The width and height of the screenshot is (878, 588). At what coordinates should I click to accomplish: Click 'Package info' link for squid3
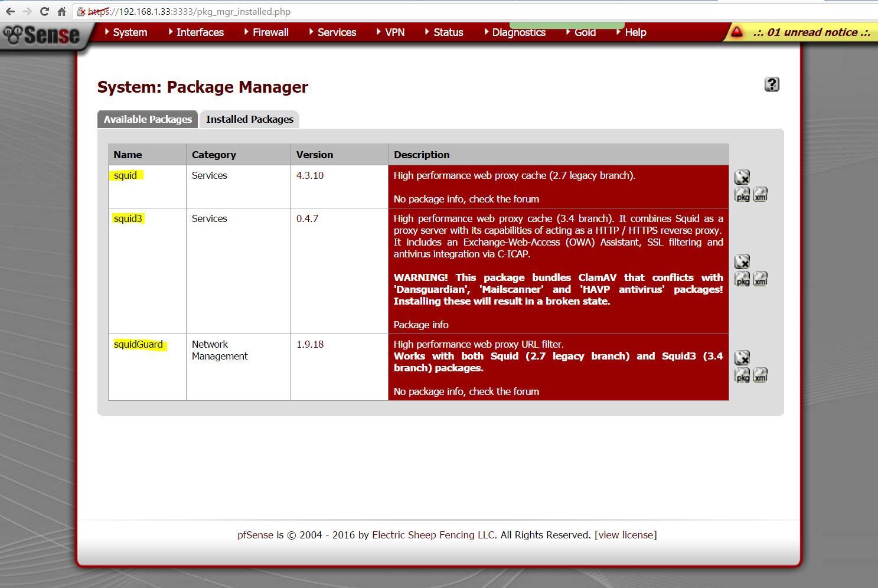pos(421,325)
